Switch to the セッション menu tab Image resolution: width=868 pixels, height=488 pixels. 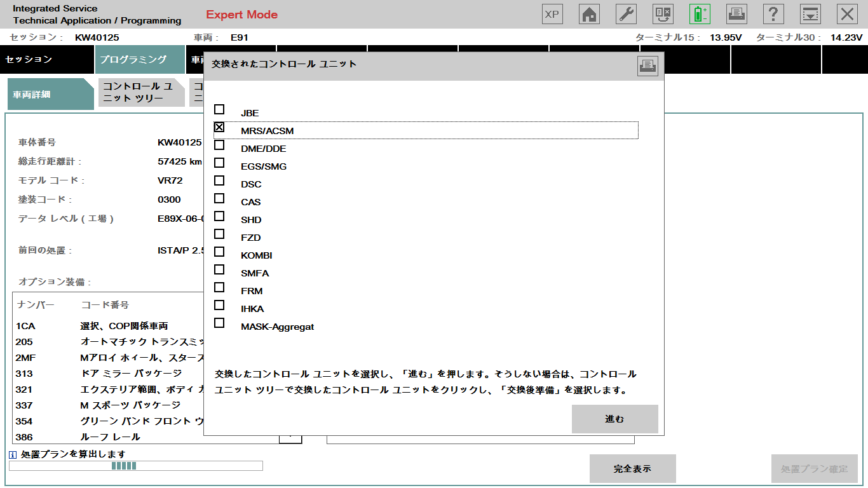46,60
